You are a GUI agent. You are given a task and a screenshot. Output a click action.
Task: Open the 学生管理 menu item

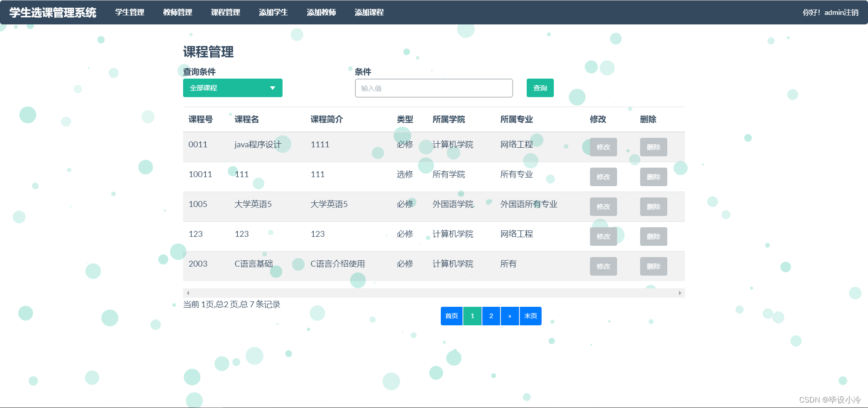[130, 12]
